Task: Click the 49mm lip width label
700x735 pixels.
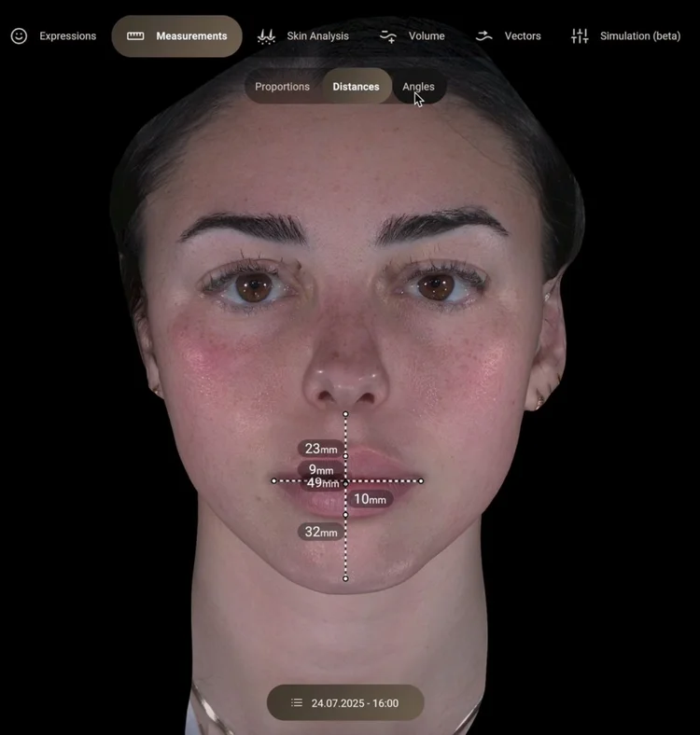Action: pos(323,483)
